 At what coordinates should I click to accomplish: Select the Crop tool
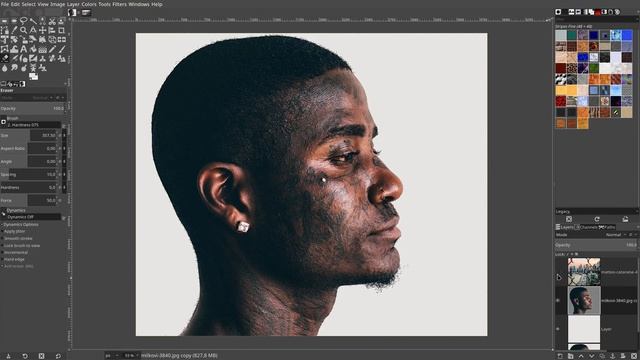click(62, 30)
